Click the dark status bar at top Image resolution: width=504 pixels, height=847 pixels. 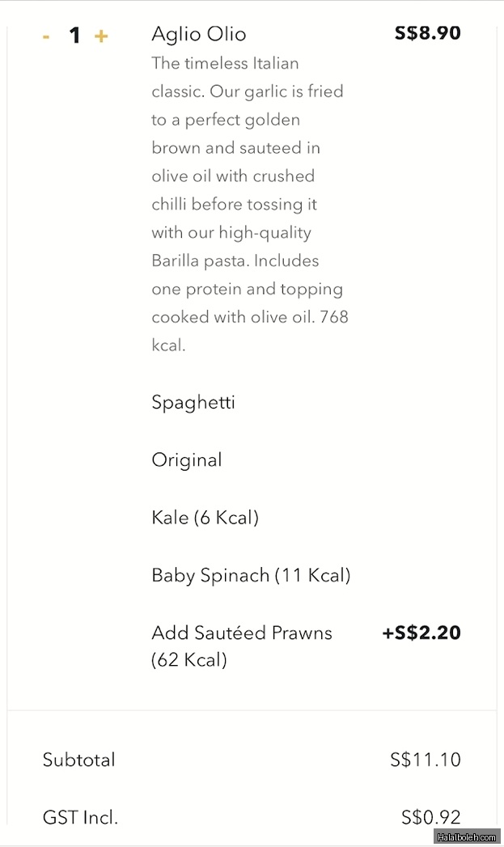[x=252, y=3]
